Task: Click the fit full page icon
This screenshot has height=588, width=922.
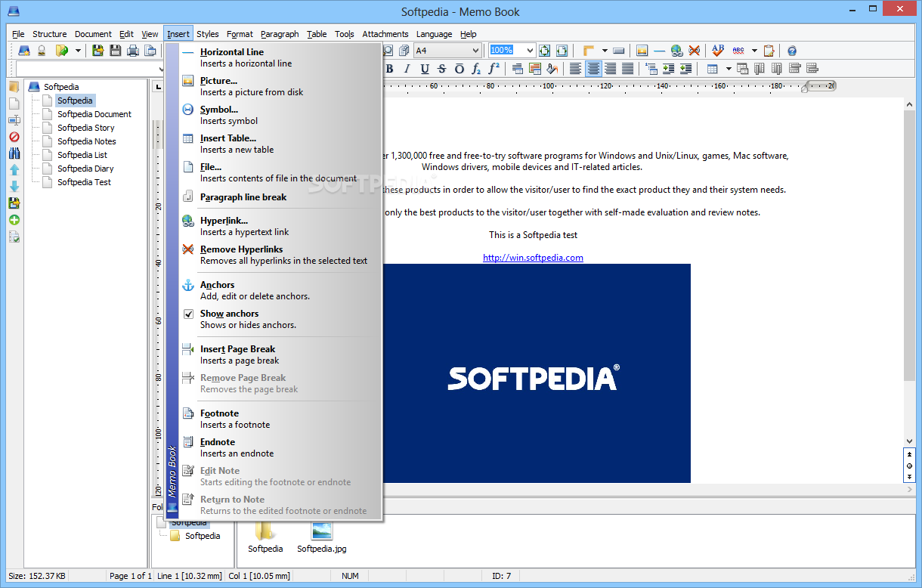Action: (544, 51)
